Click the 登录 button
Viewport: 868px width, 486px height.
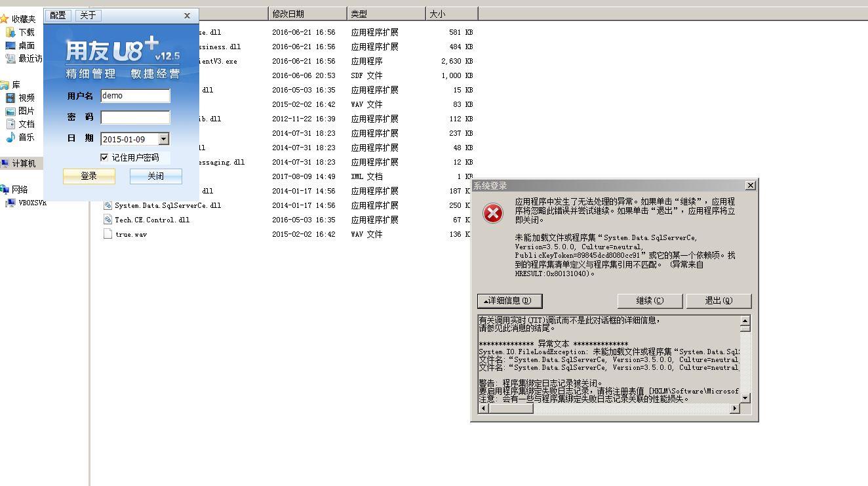pyautogui.click(x=89, y=176)
